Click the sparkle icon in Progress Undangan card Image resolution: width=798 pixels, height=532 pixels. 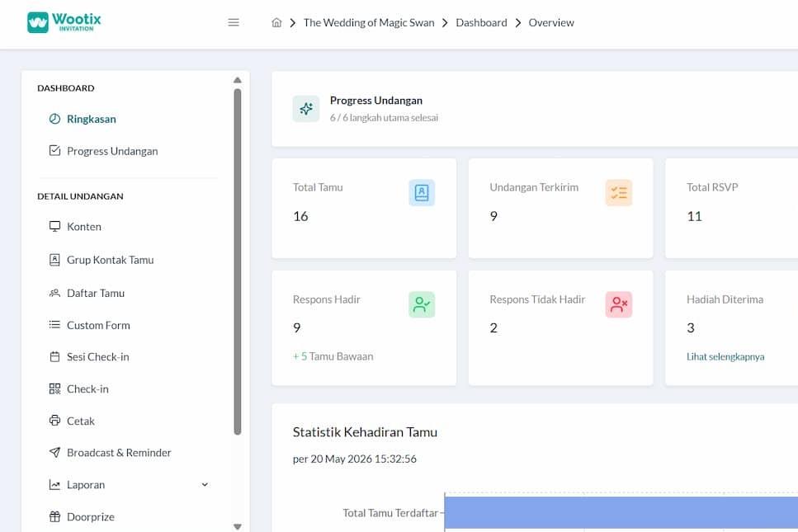(306, 108)
